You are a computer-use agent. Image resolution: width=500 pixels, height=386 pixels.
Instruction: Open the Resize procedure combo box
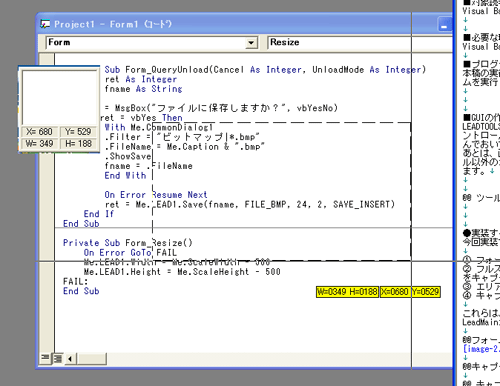point(360,43)
